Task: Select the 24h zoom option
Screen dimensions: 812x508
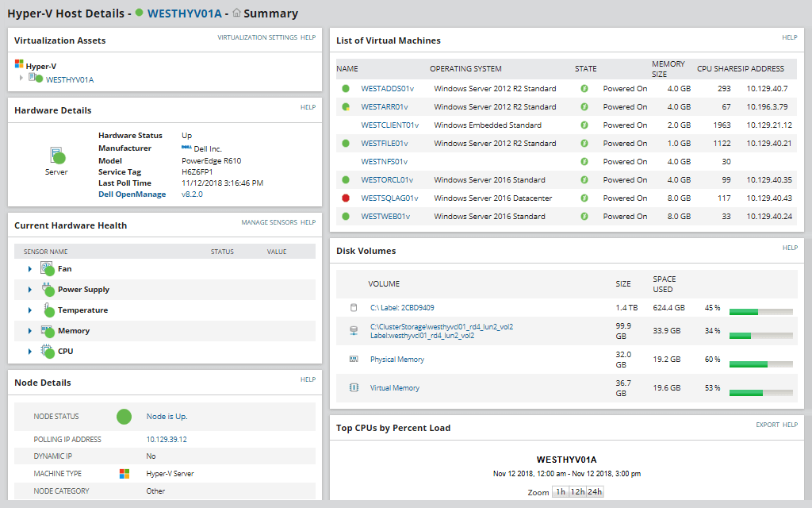Action: click(x=594, y=492)
